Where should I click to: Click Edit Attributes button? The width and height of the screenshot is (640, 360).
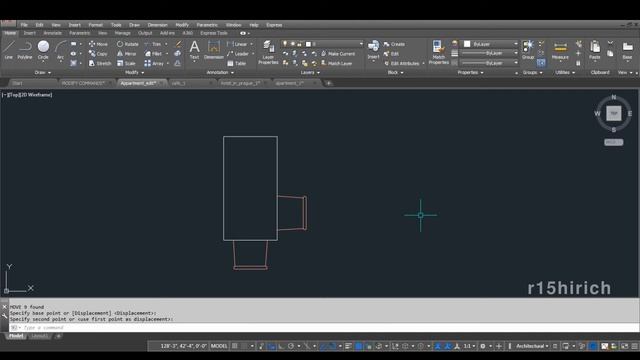click(401, 64)
